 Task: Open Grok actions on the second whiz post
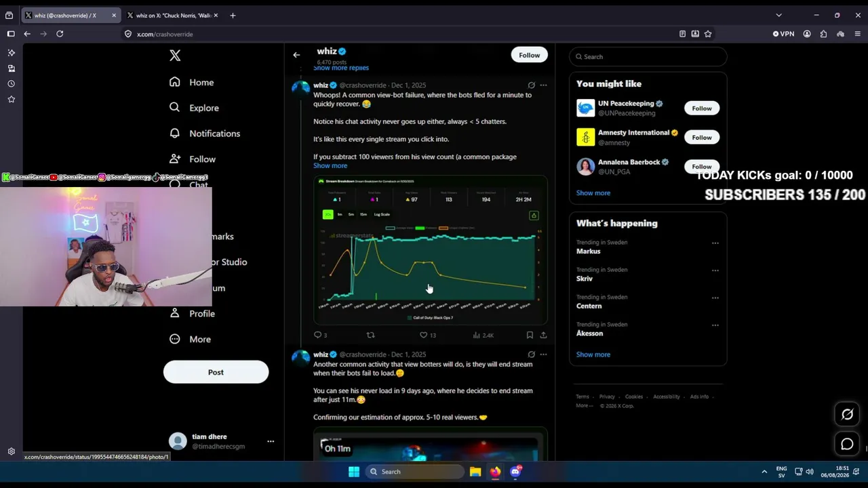pos(531,354)
